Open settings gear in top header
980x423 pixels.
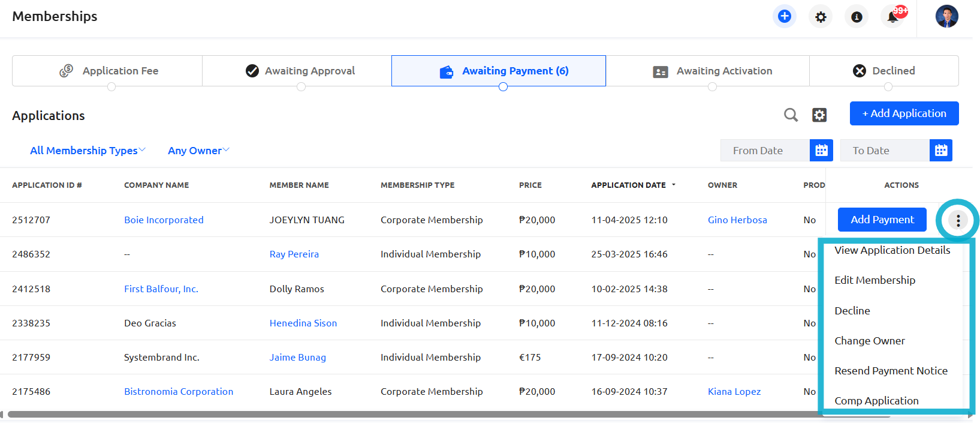pos(821,17)
